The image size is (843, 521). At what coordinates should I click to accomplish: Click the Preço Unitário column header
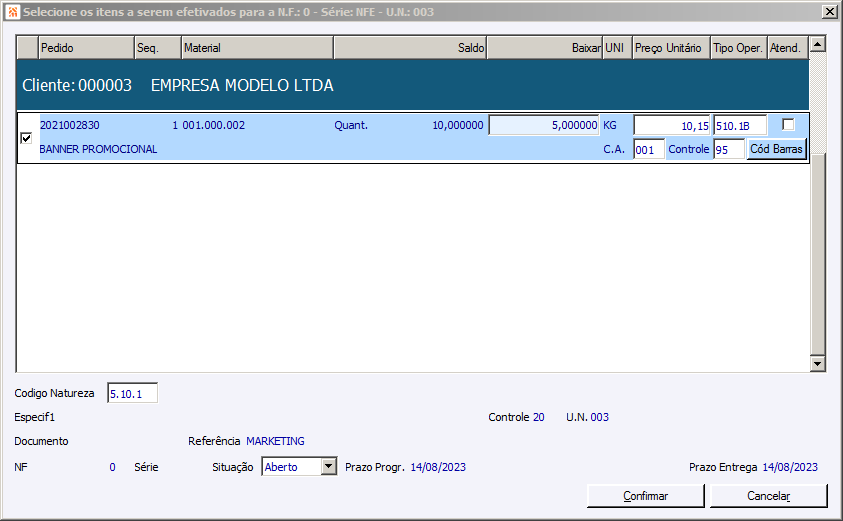[671, 48]
